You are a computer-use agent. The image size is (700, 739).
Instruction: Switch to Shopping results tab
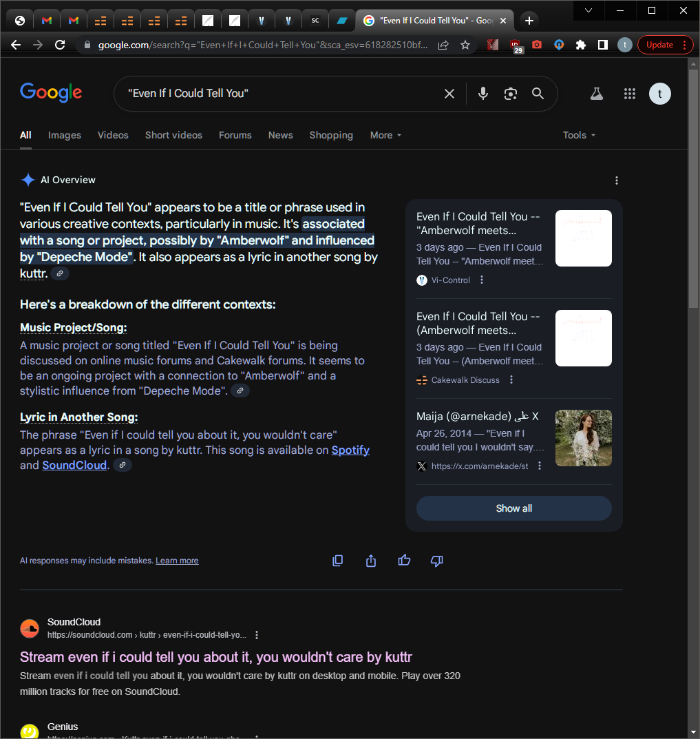pos(331,135)
